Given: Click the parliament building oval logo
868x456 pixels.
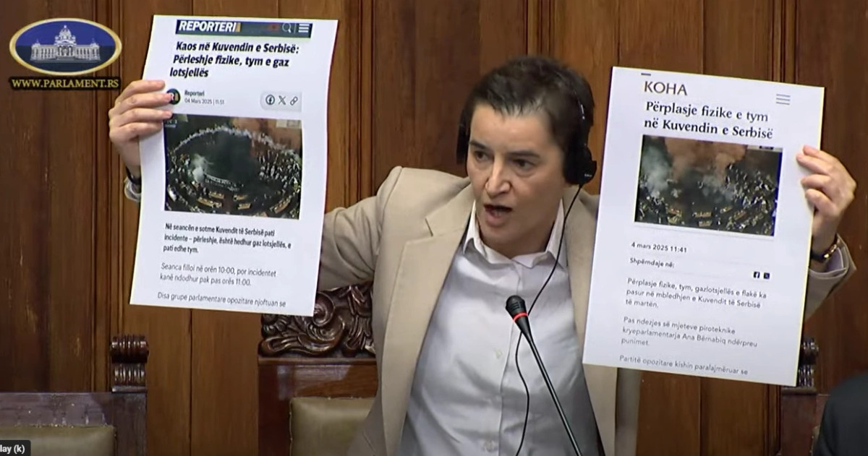Looking at the screenshot, I should click(x=65, y=48).
